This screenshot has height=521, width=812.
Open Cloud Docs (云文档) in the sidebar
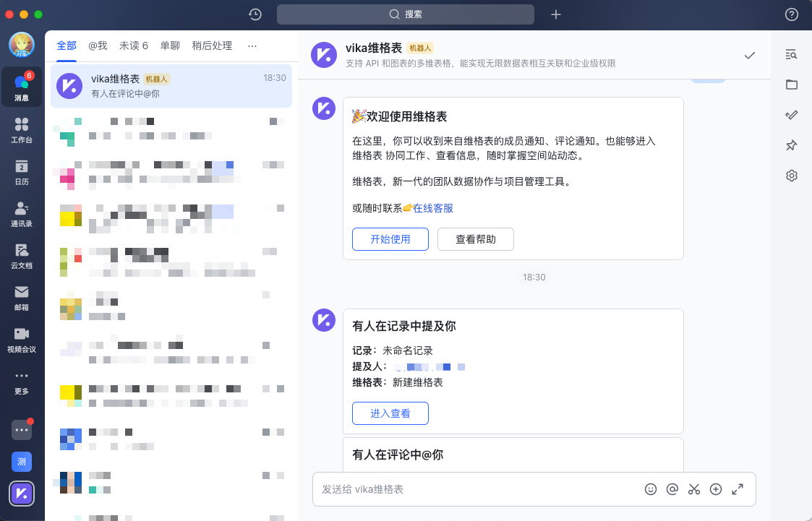tap(22, 255)
